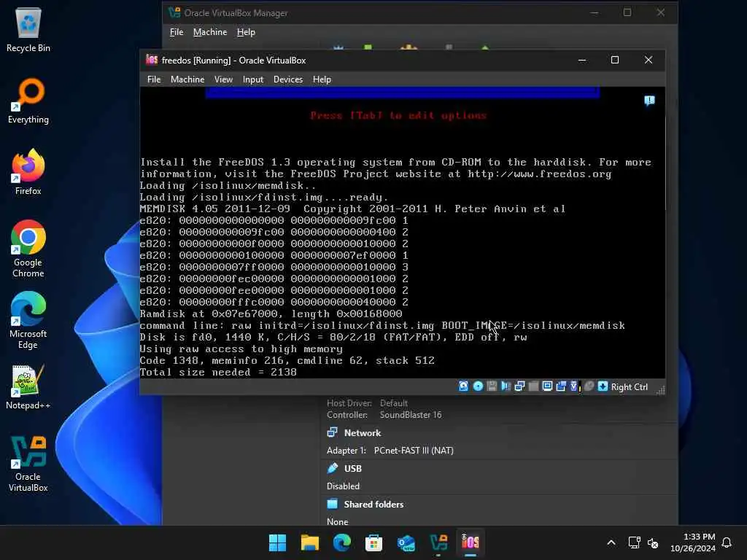
Task: Open the network tray icon
Action: [x=634, y=542]
